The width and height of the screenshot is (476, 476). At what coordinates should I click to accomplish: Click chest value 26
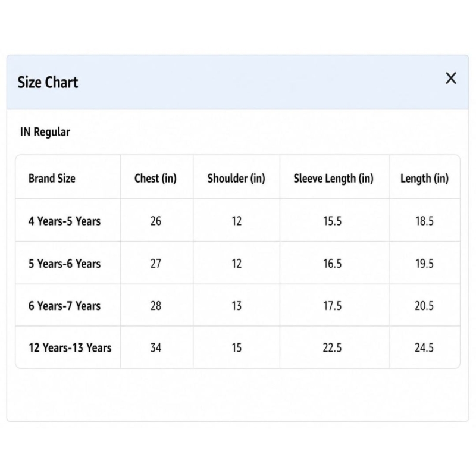[x=156, y=221]
